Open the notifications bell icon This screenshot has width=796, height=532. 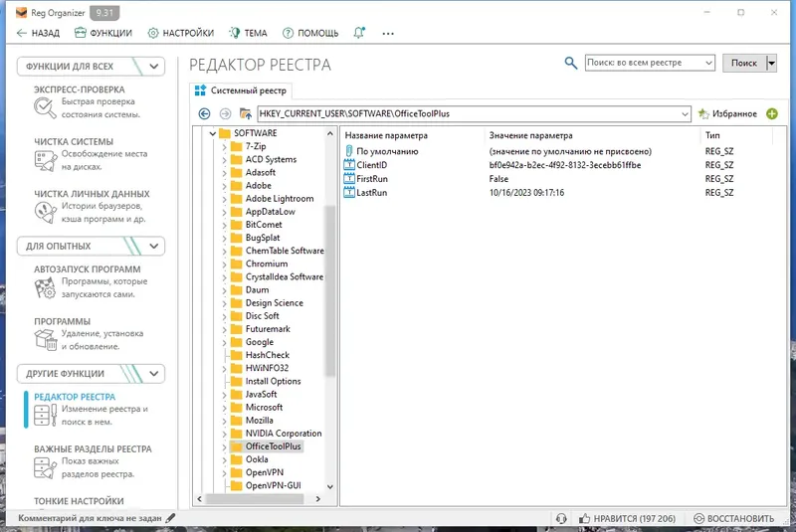359,33
